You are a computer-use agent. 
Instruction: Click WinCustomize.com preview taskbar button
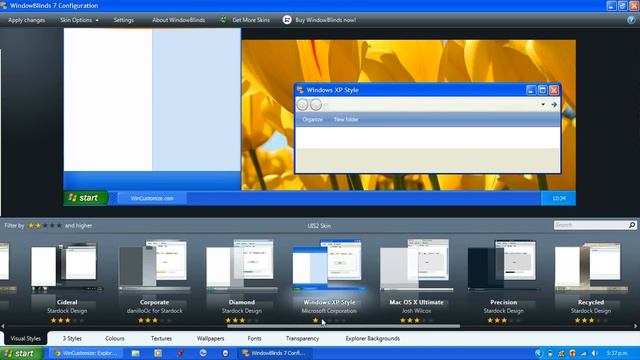point(152,198)
